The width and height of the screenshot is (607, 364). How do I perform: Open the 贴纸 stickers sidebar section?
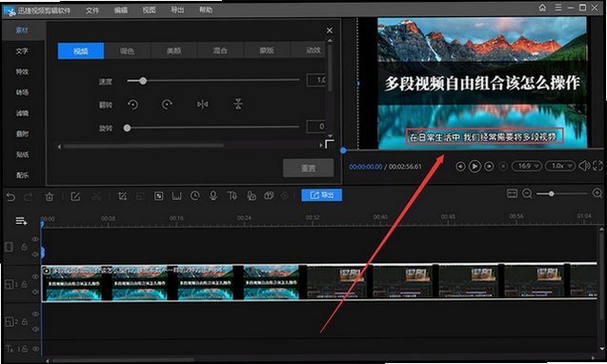(x=22, y=154)
